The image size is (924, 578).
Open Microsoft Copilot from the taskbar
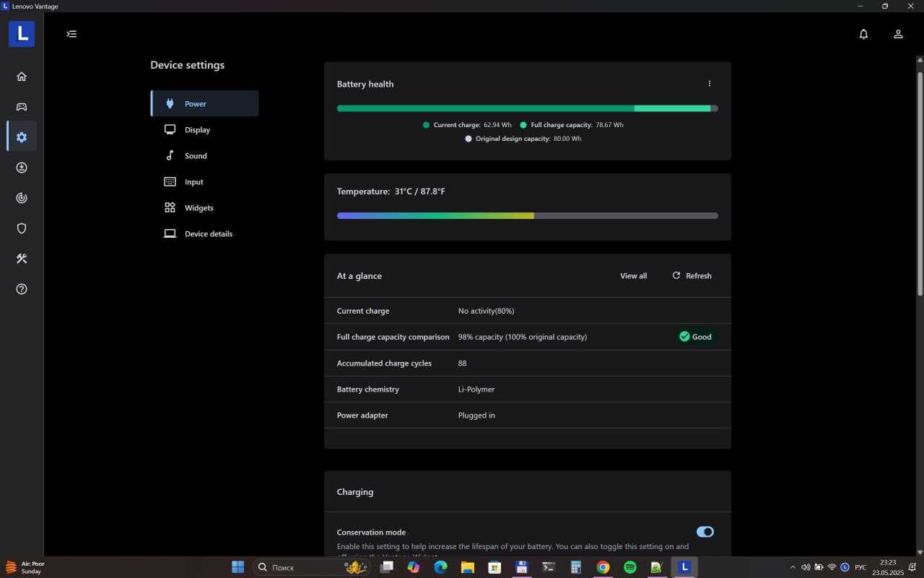click(x=414, y=567)
